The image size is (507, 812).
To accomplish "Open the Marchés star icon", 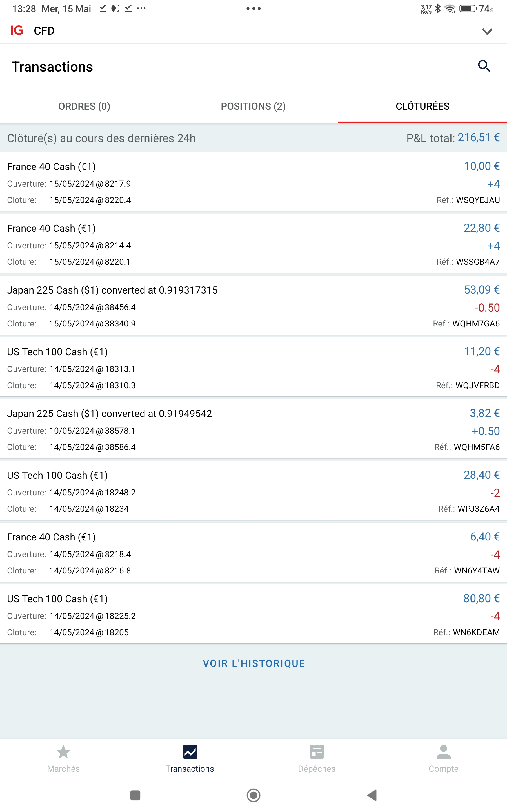I will [63, 752].
